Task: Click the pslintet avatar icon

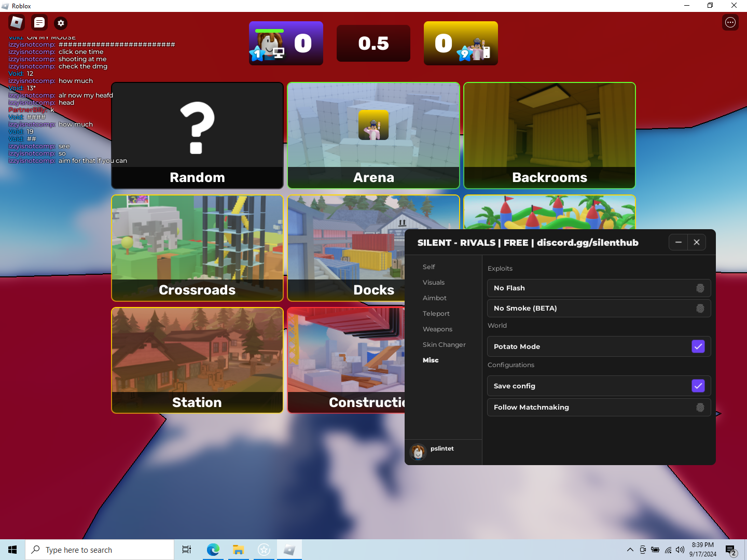Action: pos(418,452)
